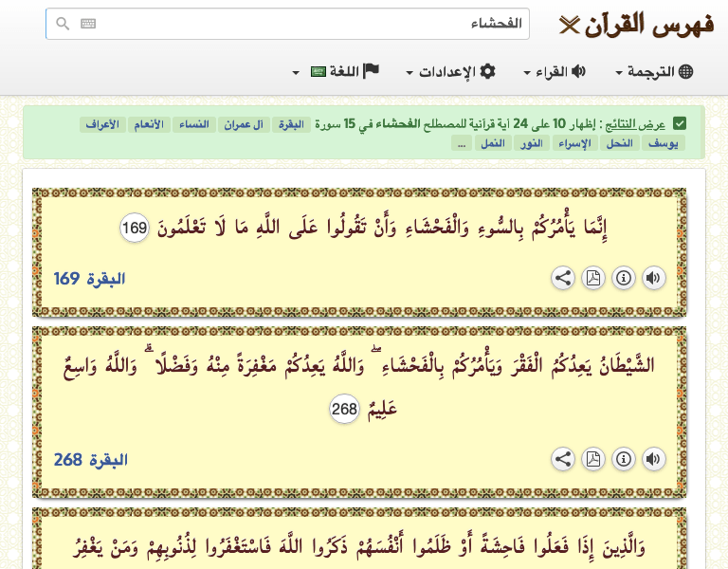Open the الترجمة translation dropdown
Screen dimensions: 728x569
(654, 72)
